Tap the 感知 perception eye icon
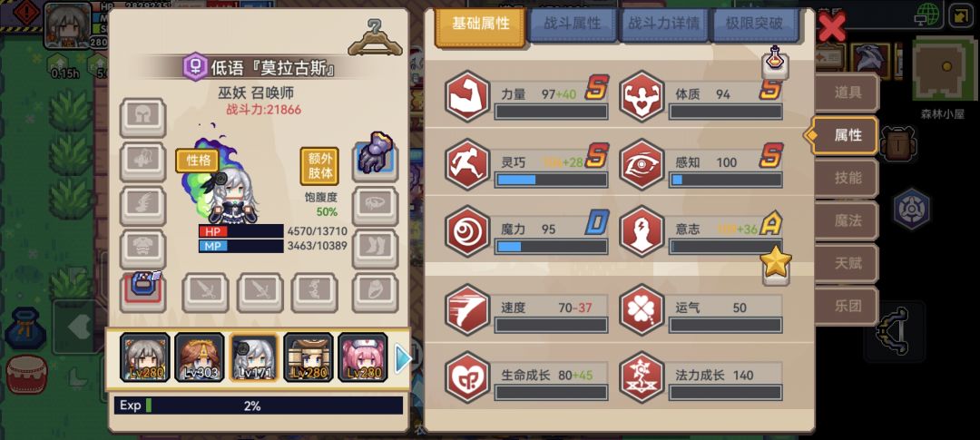The height and width of the screenshot is (440, 980). coord(642,165)
